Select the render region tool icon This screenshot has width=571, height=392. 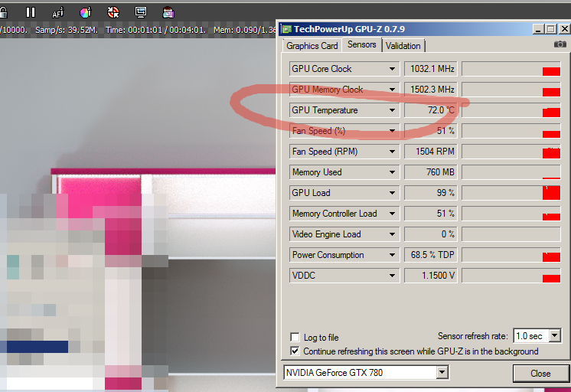(168, 13)
